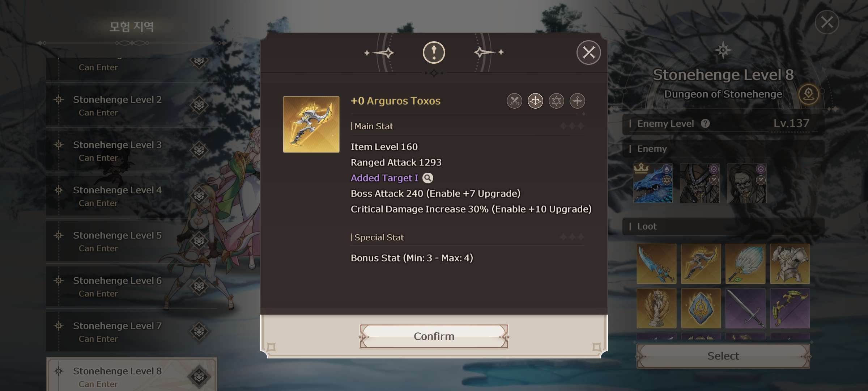
Task: Click the magnifier icon beside Added Target I
Action: pos(428,178)
